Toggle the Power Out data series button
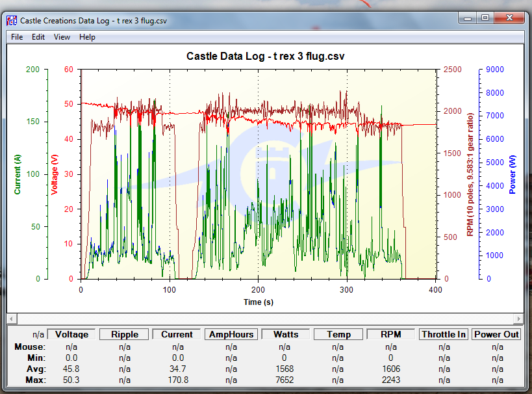Image resolution: width=532 pixels, height=394 pixels. (496, 334)
